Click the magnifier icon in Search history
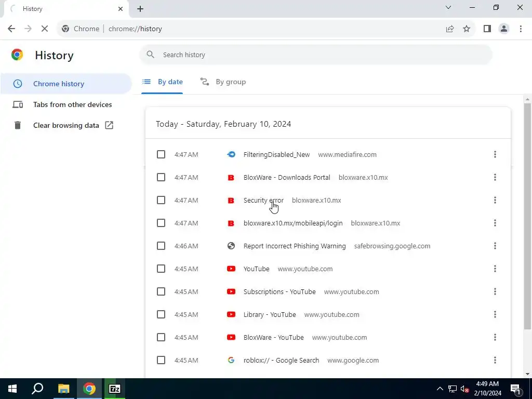The width and height of the screenshot is (532, 399). [x=150, y=55]
